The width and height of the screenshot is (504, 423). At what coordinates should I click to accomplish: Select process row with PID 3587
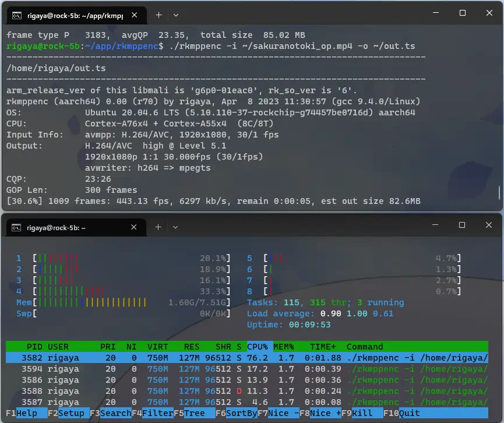pyautogui.click(x=247, y=402)
